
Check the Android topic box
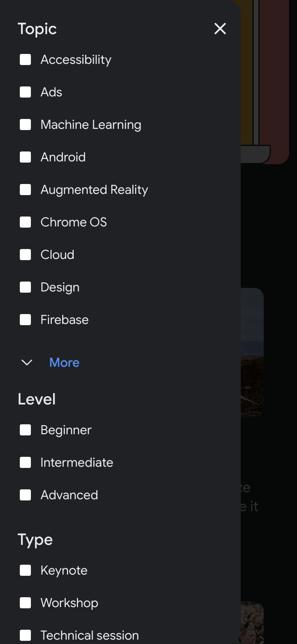(25, 157)
